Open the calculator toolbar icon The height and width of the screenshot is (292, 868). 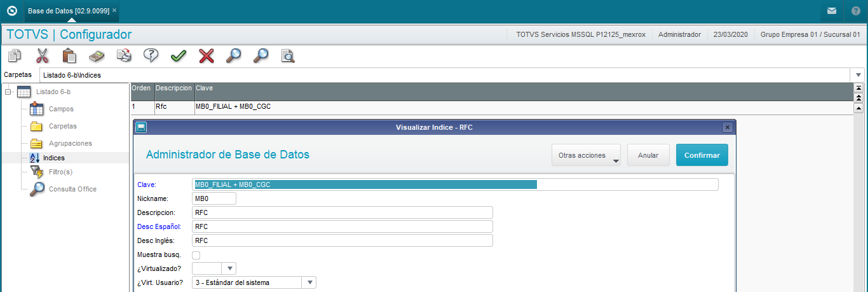96,56
